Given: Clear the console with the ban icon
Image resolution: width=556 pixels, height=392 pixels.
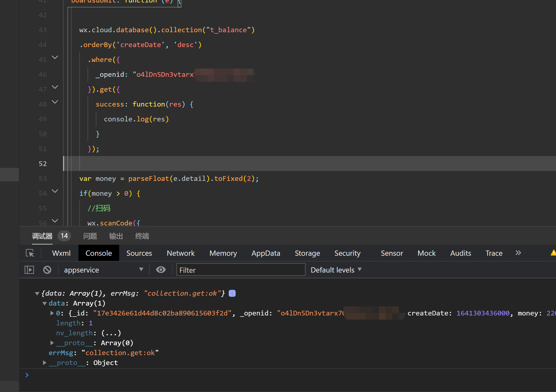Looking at the screenshot, I should (x=47, y=270).
